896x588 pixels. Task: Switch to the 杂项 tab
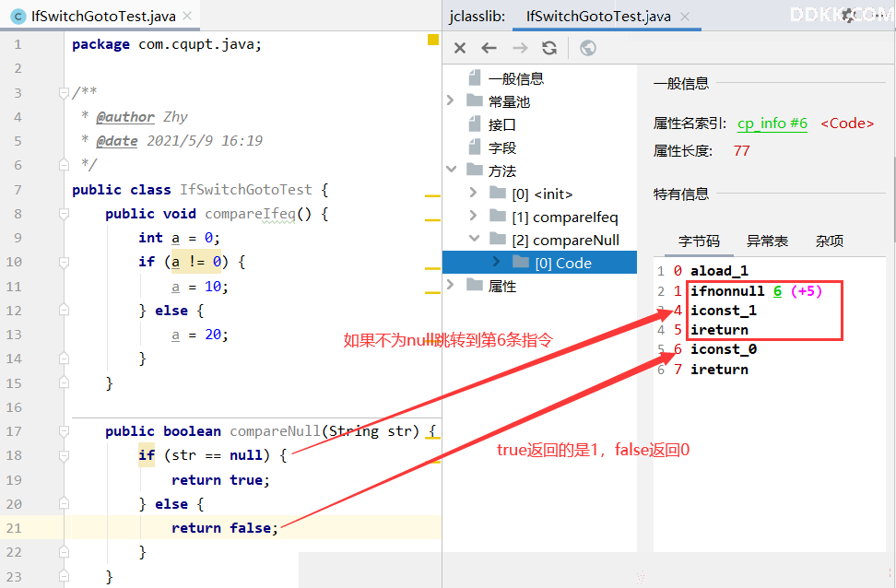[x=829, y=241]
